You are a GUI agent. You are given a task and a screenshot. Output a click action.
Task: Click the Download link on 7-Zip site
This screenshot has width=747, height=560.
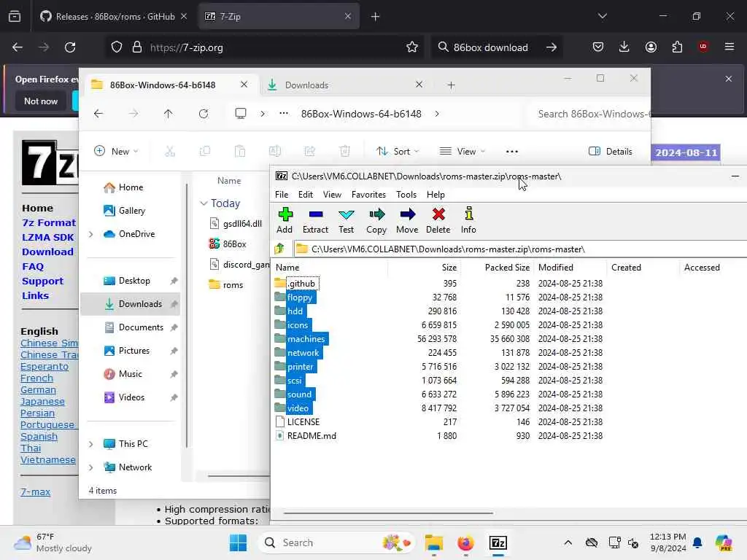[47, 252]
